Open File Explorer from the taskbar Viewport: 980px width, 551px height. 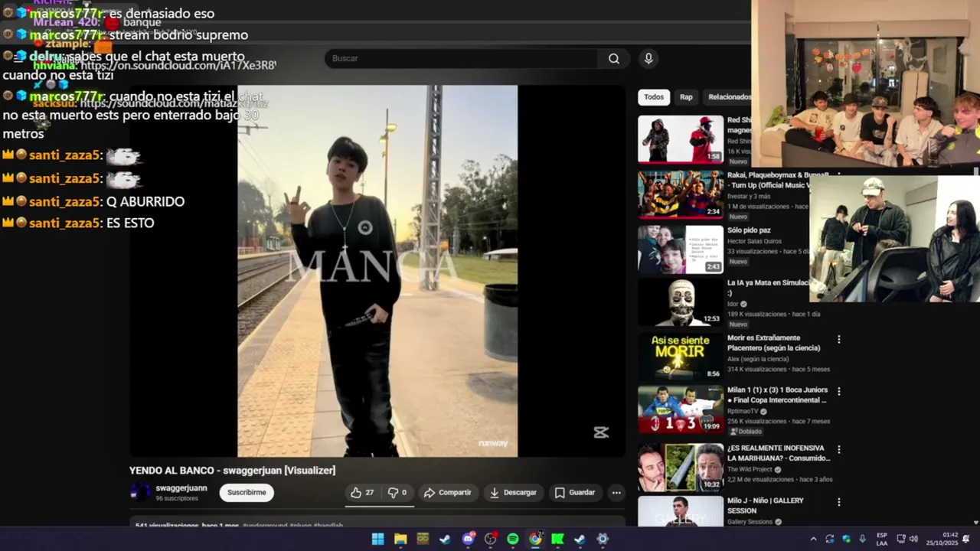(400, 539)
